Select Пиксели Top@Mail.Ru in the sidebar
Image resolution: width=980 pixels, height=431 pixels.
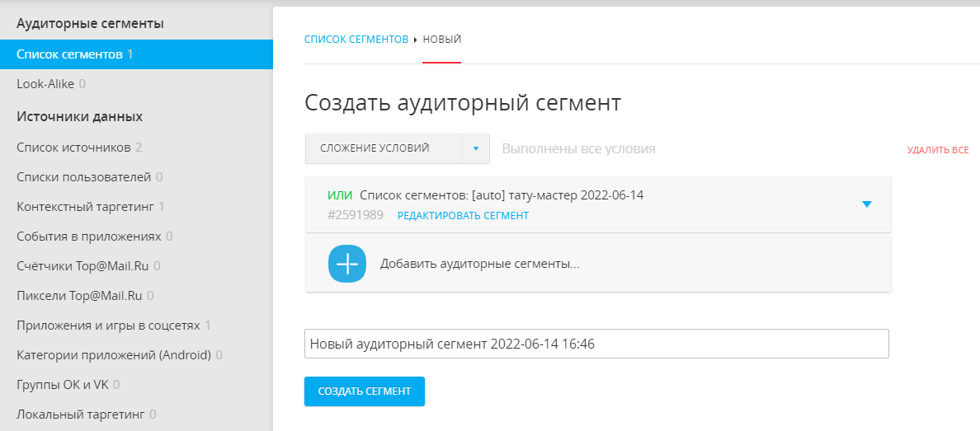point(79,296)
